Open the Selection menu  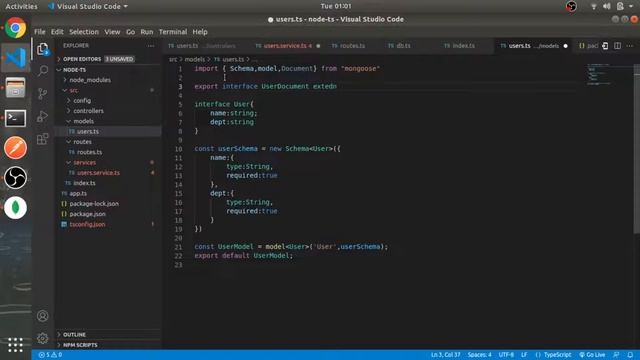(x=84, y=32)
